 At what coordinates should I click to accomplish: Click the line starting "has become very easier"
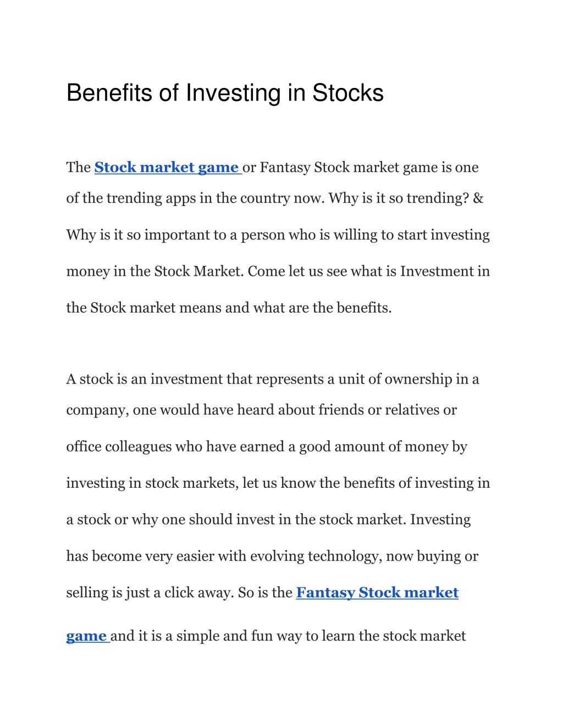tap(272, 556)
